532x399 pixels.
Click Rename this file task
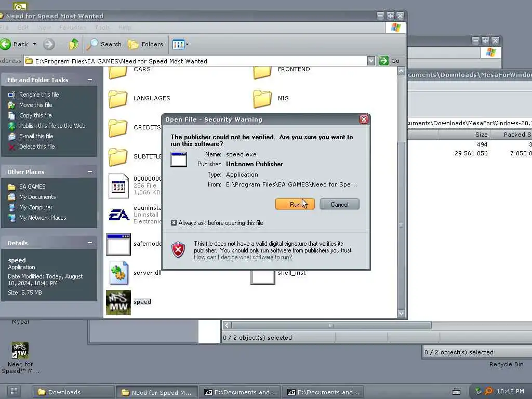[x=39, y=95]
